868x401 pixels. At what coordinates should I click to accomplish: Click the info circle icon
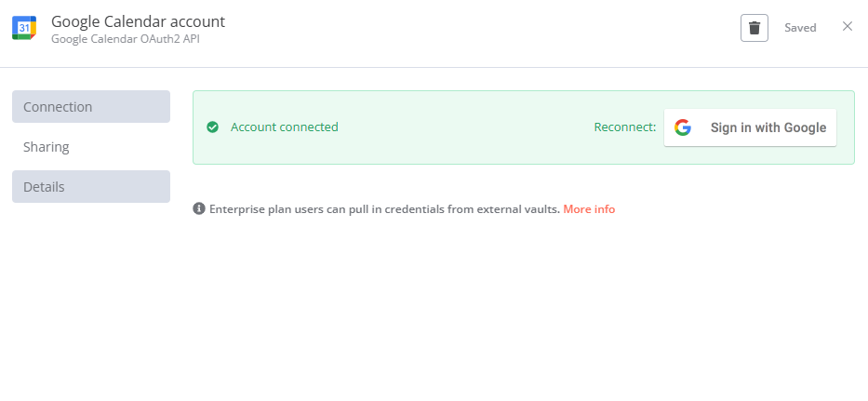click(199, 208)
